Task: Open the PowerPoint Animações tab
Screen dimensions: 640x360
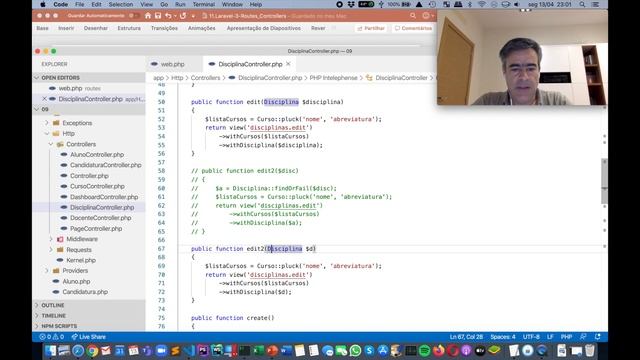Action: [x=202, y=28]
